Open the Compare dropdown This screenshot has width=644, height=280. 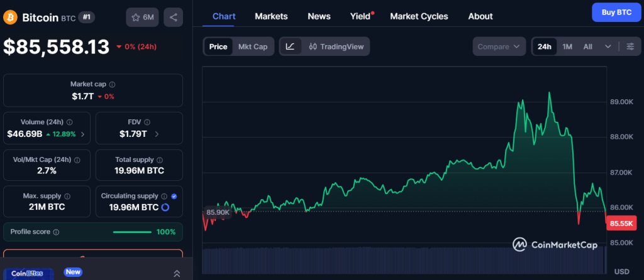(x=499, y=46)
